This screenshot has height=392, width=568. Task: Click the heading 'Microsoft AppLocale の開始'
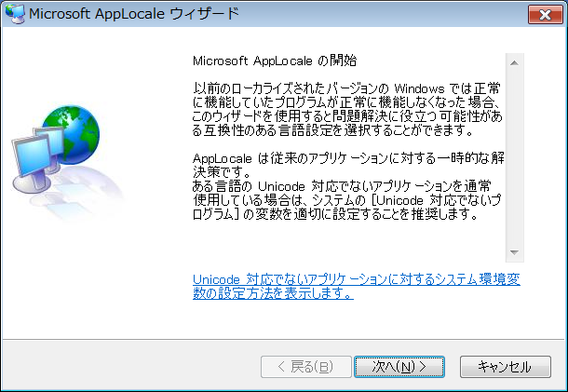[x=275, y=61]
